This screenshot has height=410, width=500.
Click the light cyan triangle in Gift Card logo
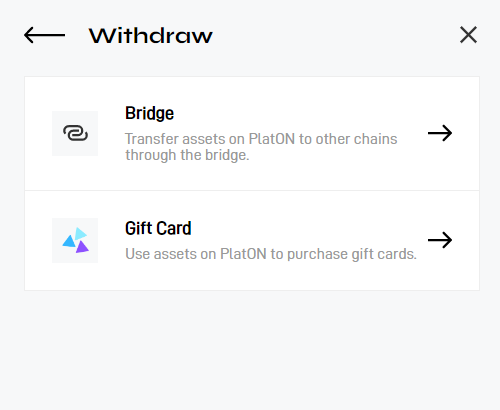click(x=81, y=233)
